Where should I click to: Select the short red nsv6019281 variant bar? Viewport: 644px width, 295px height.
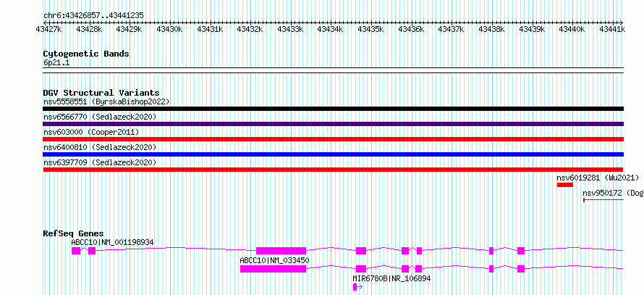(x=564, y=185)
